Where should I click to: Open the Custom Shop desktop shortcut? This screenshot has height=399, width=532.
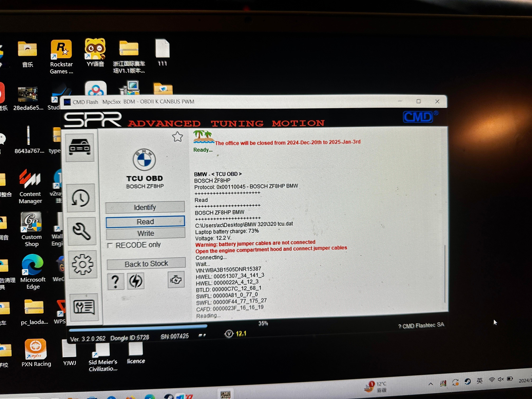(x=32, y=229)
